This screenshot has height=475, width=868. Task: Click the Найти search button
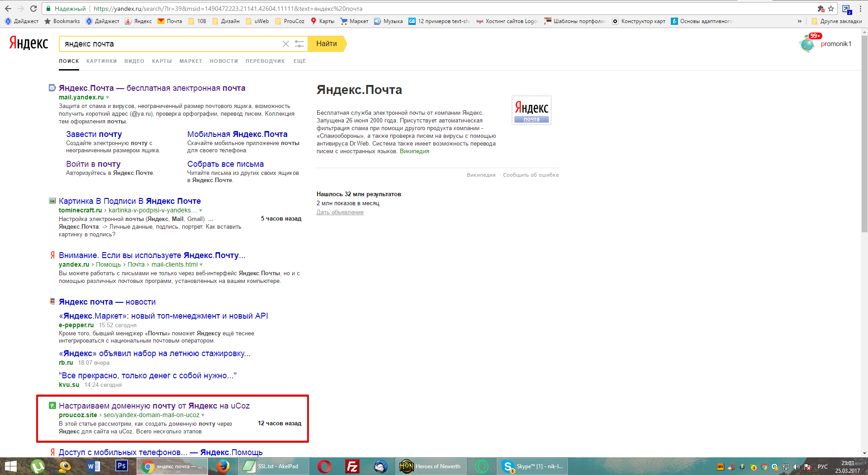(327, 44)
